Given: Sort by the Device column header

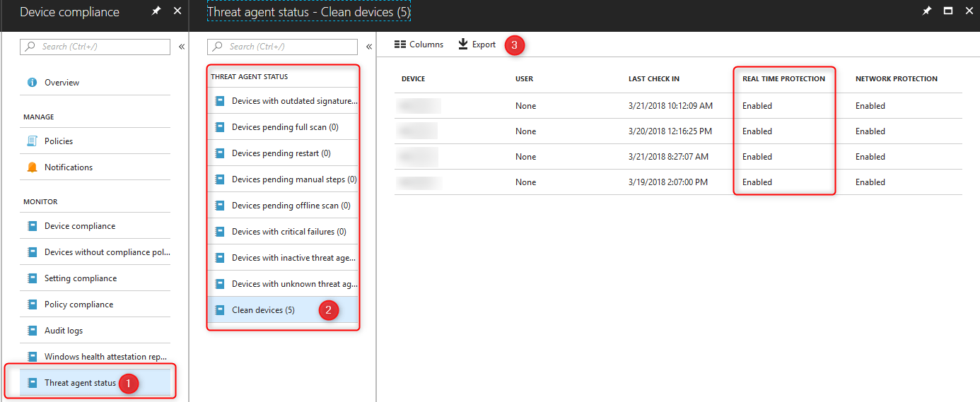Looking at the screenshot, I should (x=414, y=78).
